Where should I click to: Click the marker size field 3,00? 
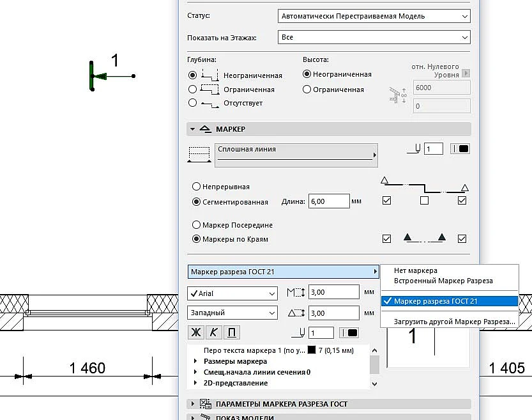334,313
